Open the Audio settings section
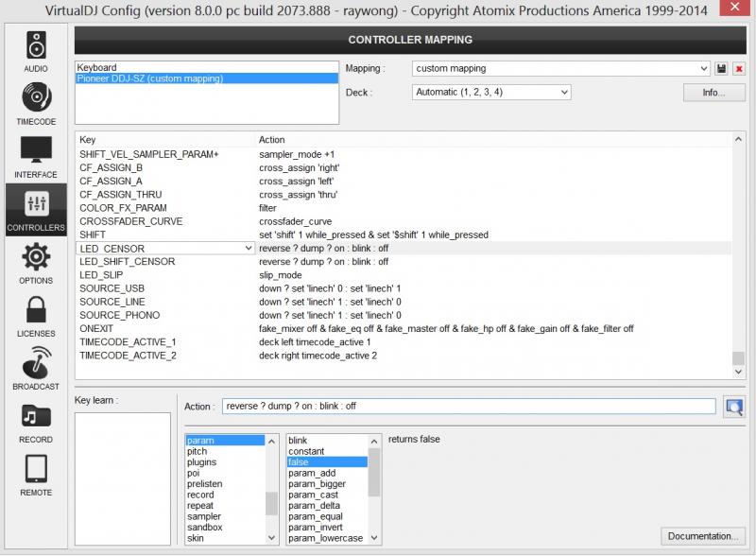Screen dimensions: 756x556 tap(36, 50)
